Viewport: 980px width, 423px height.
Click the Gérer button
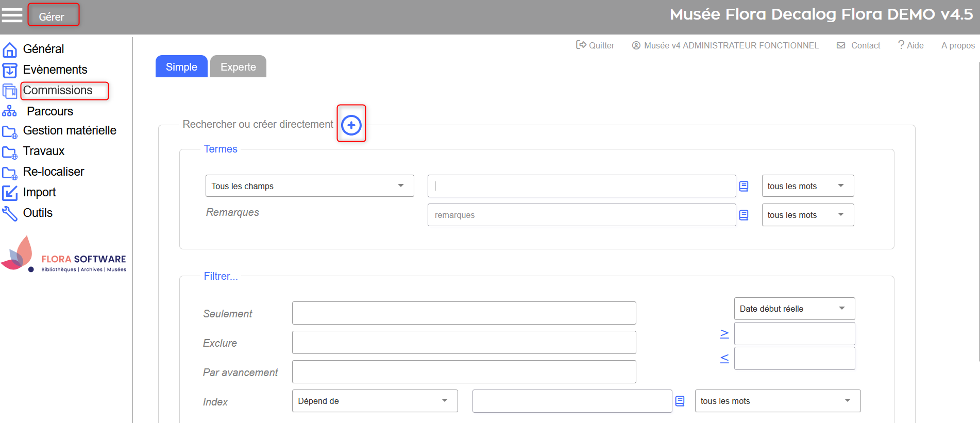(x=53, y=16)
